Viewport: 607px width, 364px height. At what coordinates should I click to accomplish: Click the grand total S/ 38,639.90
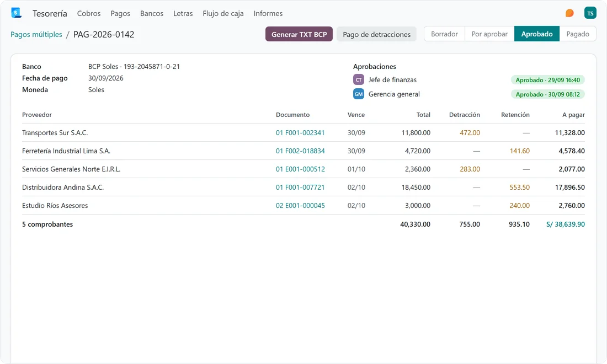565,224
